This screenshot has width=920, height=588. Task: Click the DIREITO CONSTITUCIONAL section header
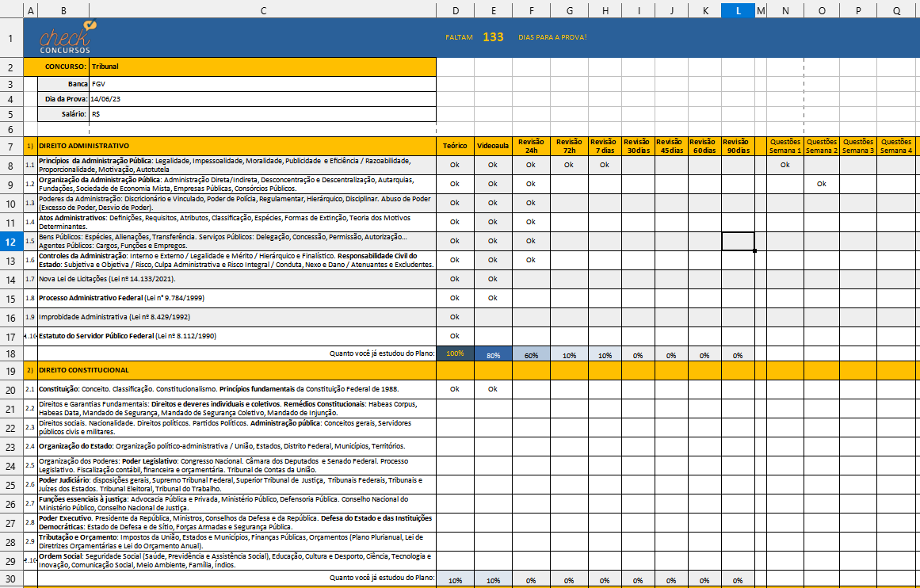(236, 370)
